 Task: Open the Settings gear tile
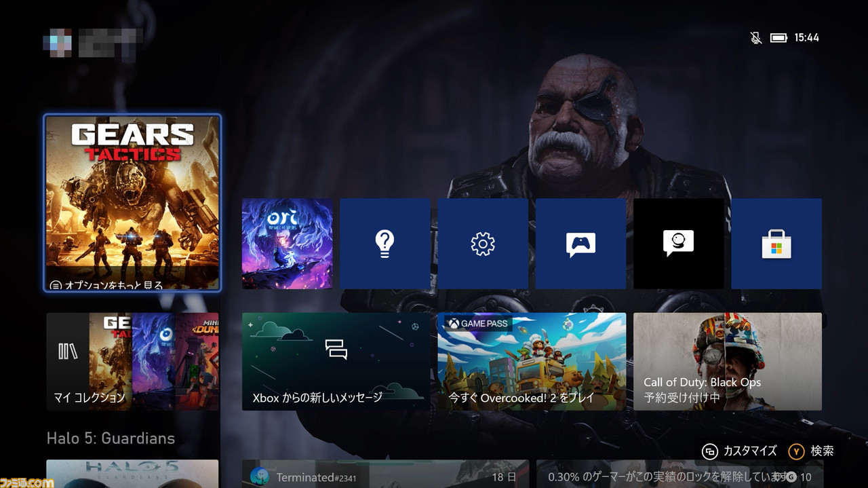click(483, 244)
